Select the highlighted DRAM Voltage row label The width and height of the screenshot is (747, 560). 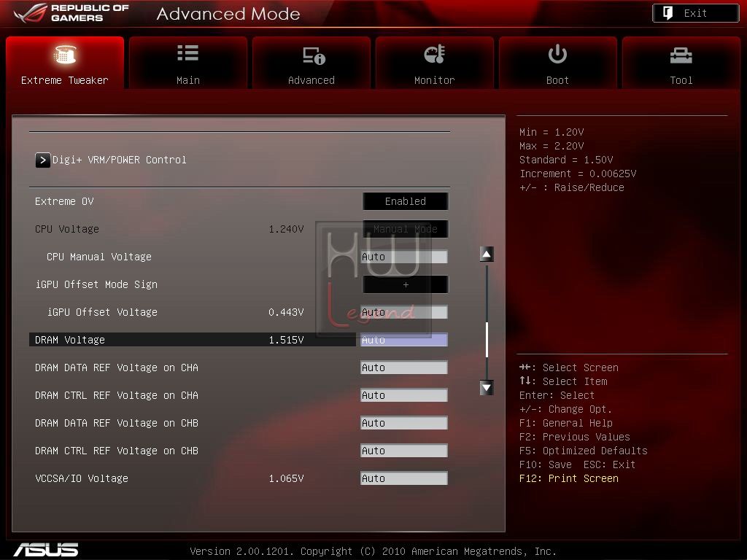70,340
